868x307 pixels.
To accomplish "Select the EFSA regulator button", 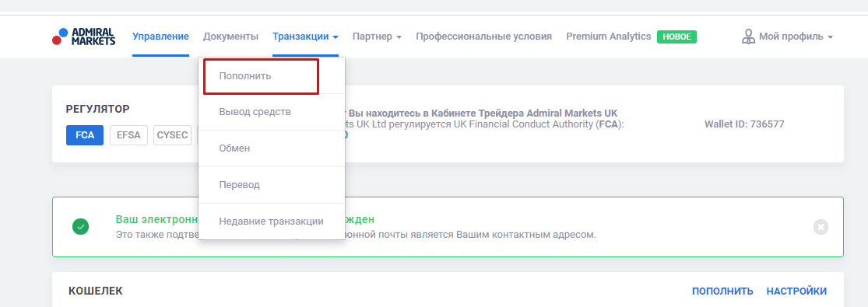I will pyautogui.click(x=128, y=135).
